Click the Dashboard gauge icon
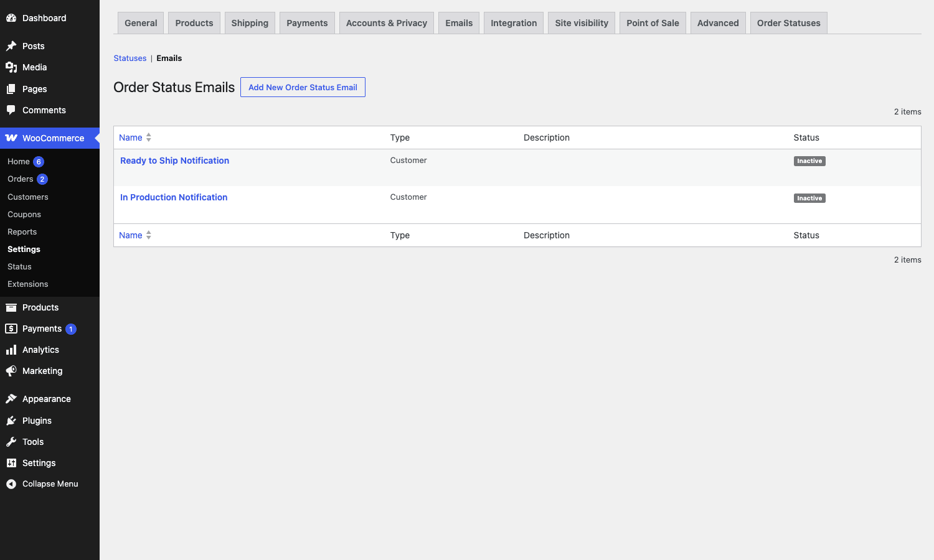This screenshot has width=934, height=560. coord(11,18)
